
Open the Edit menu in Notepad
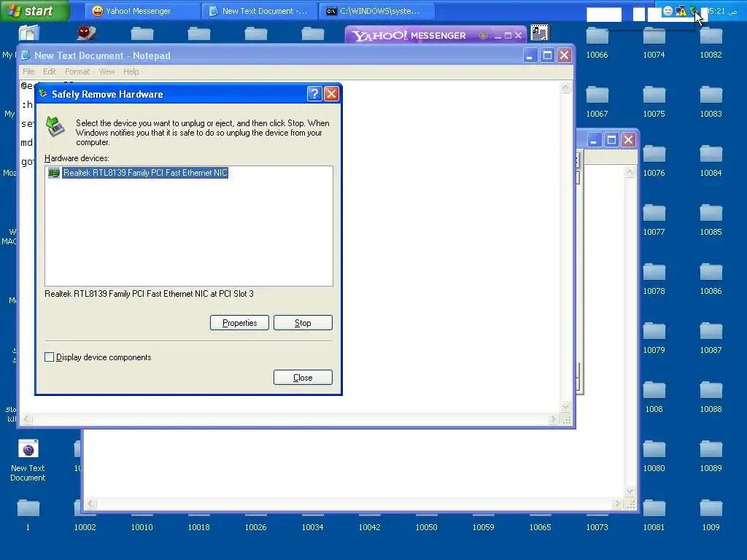(50, 71)
